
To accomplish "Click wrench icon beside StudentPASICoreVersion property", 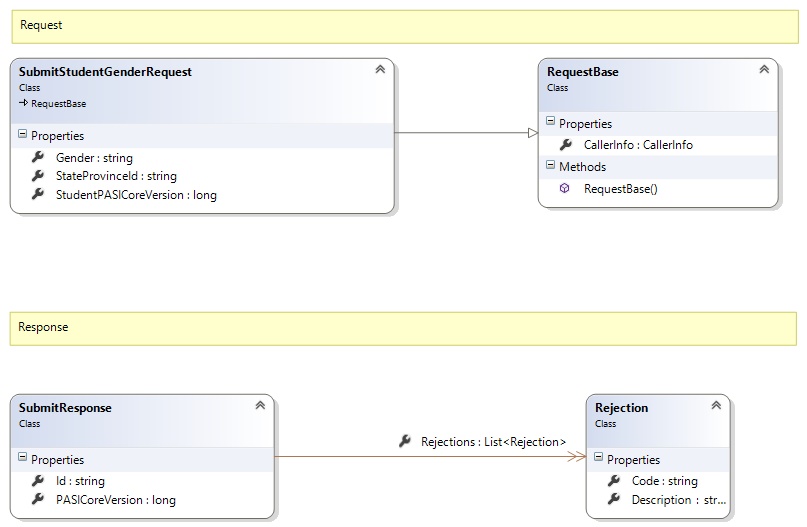I will [38, 194].
